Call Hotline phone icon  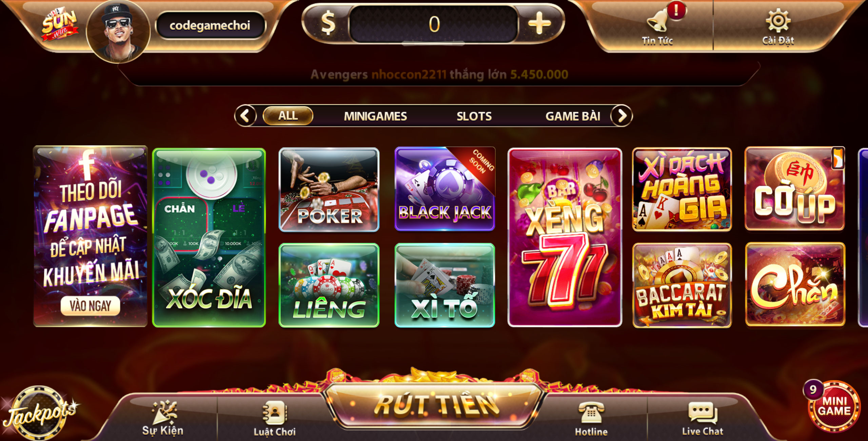tap(591, 419)
